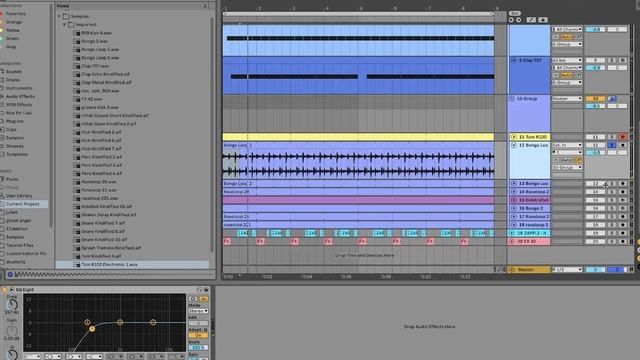
Task: Select Clap 707.wav in browser
Action: 95,66
